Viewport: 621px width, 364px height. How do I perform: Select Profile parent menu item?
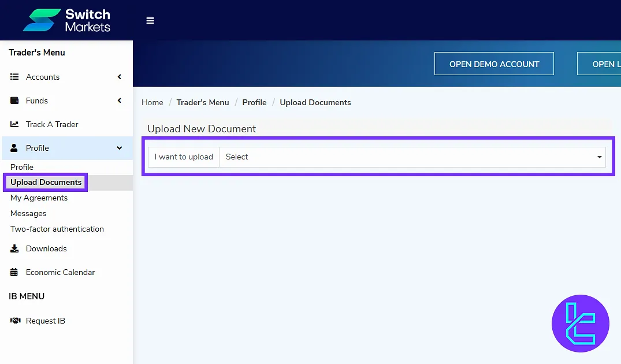(x=66, y=148)
